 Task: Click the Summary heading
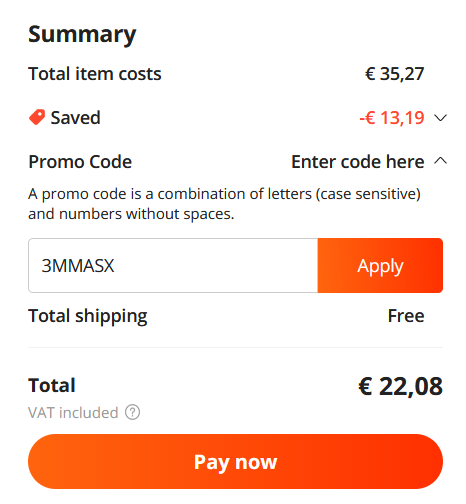tap(82, 35)
